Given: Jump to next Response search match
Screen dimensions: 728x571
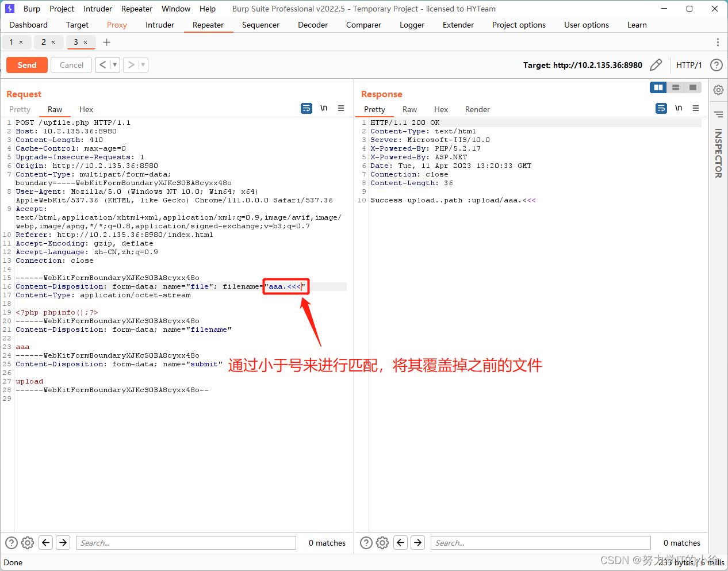Looking at the screenshot, I should (x=418, y=542).
